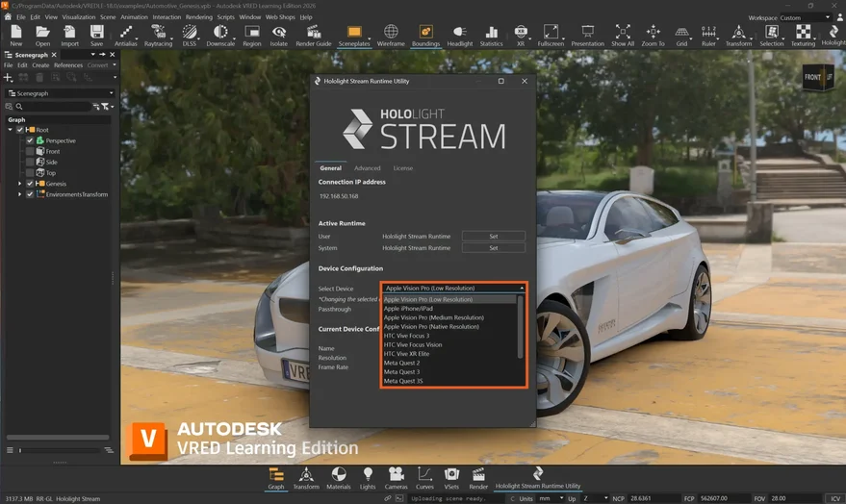Click the Zoom To toolbar icon
846x504 pixels.
click(x=653, y=36)
